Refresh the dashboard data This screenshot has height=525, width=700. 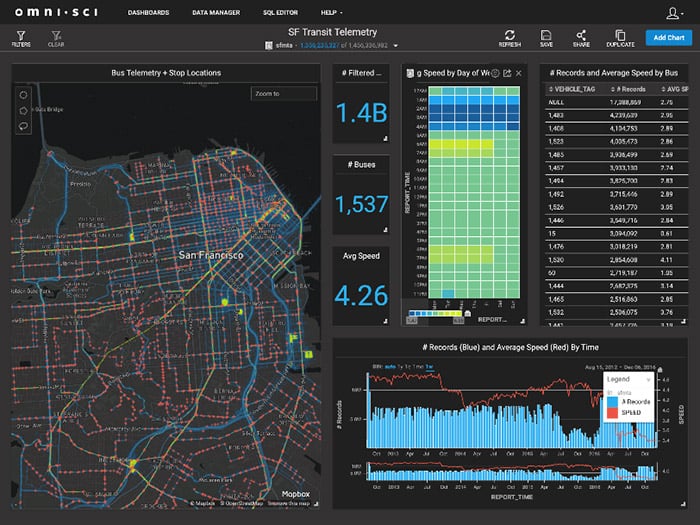[509, 36]
